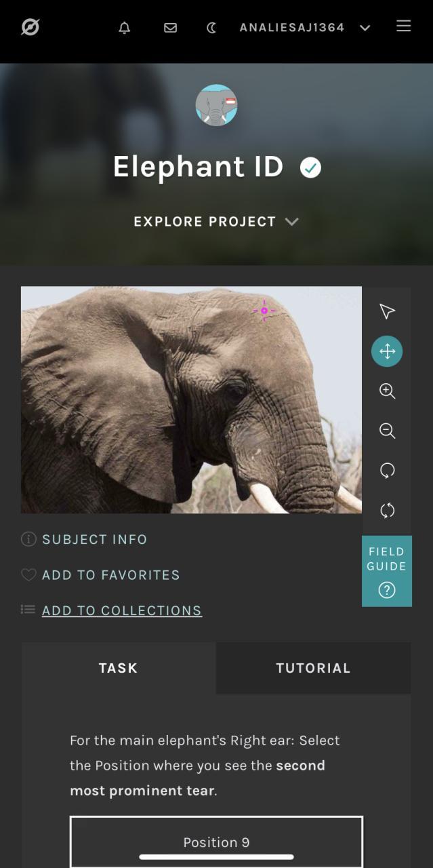The height and width of the screenshot is (868, 433).
Task: Toggle dark theme moon icon
Action: coord(211,28)
